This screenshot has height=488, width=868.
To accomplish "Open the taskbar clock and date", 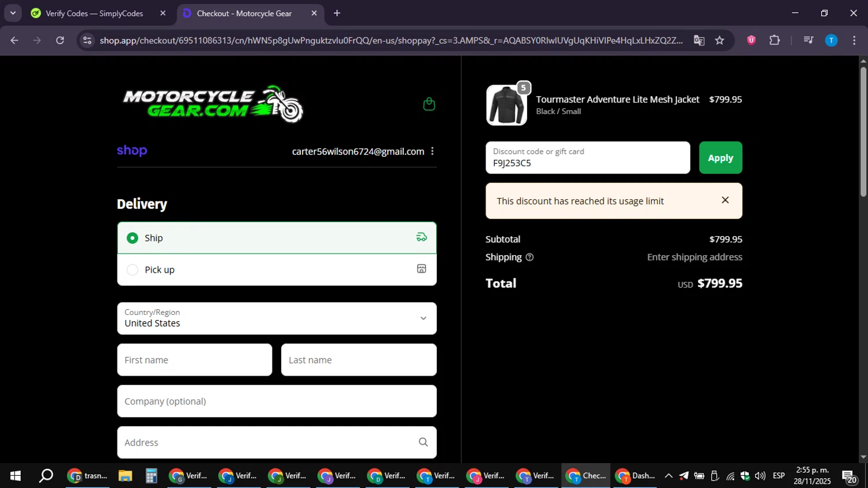I will click(x=812, y=476).
